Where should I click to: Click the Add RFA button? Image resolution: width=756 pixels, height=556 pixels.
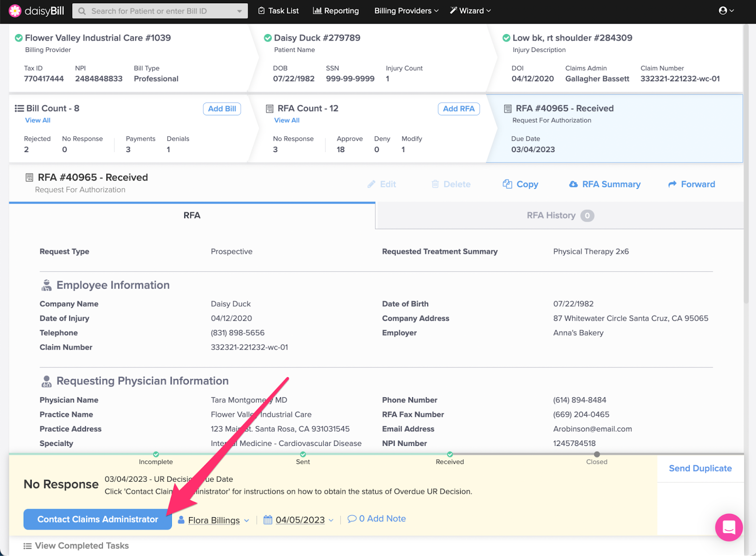(x=459, y=109)
